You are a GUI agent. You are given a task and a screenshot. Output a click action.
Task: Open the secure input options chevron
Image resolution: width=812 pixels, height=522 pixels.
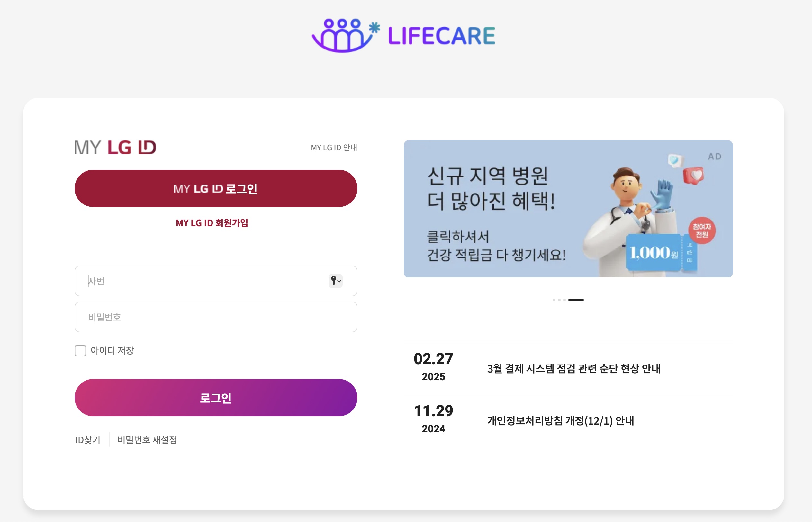340,281
